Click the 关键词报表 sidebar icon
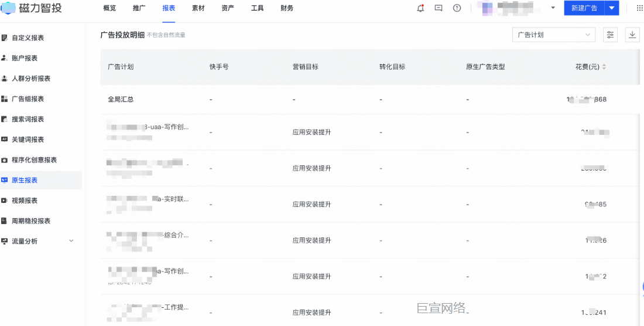 (x=5, y=140)
